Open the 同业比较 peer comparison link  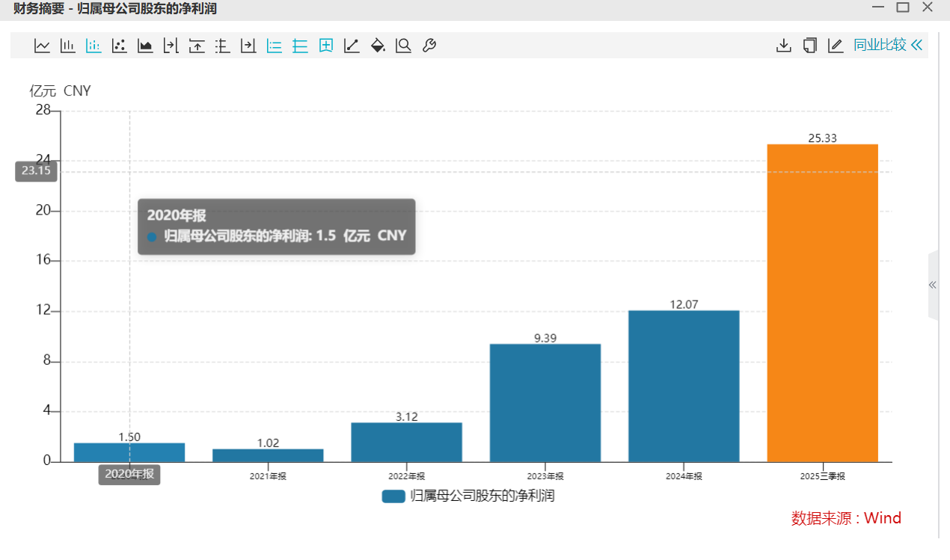tap(880, 45)
